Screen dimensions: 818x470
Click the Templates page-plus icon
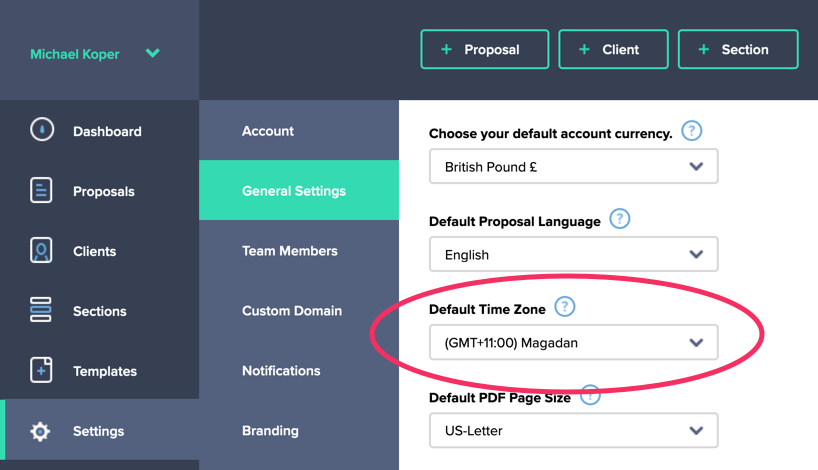tap(41, 370)
